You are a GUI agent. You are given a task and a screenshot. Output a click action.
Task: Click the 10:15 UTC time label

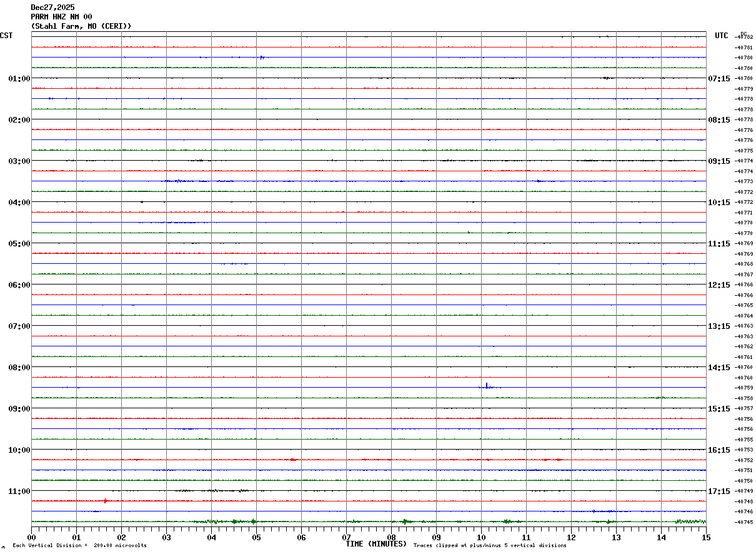pos(719,203)
